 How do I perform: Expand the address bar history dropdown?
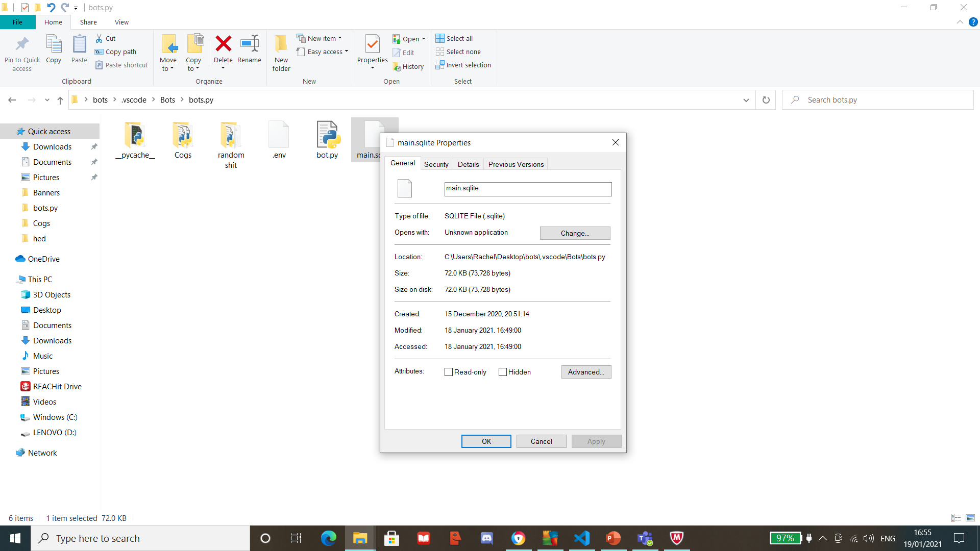[745, 100]
